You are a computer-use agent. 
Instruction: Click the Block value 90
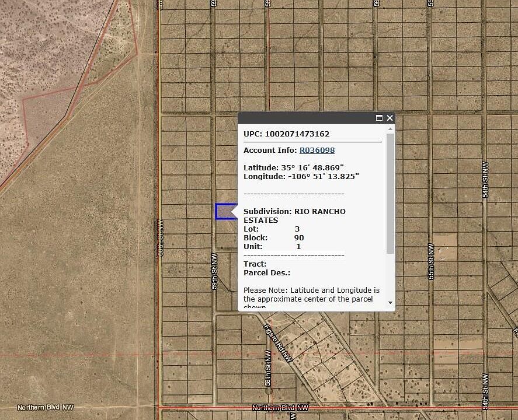pos(299,238)
